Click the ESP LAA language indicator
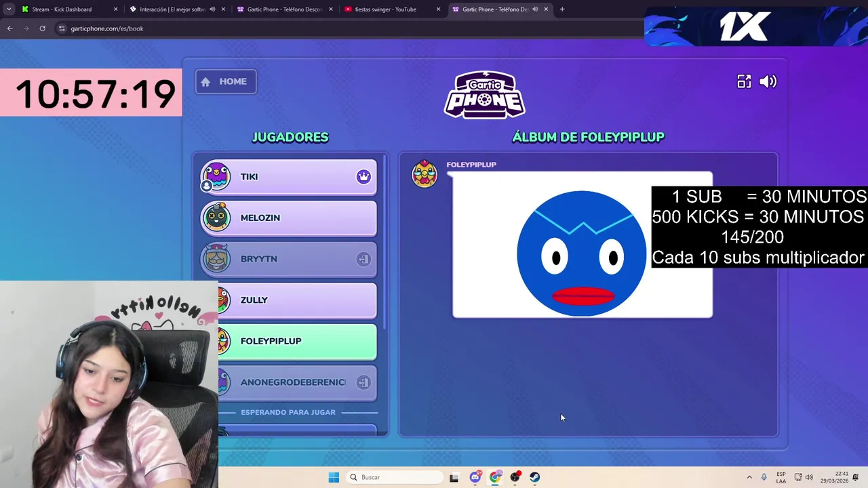Viewport: 868px width, 488px height. pyautogui.click(x=781, y=477)
